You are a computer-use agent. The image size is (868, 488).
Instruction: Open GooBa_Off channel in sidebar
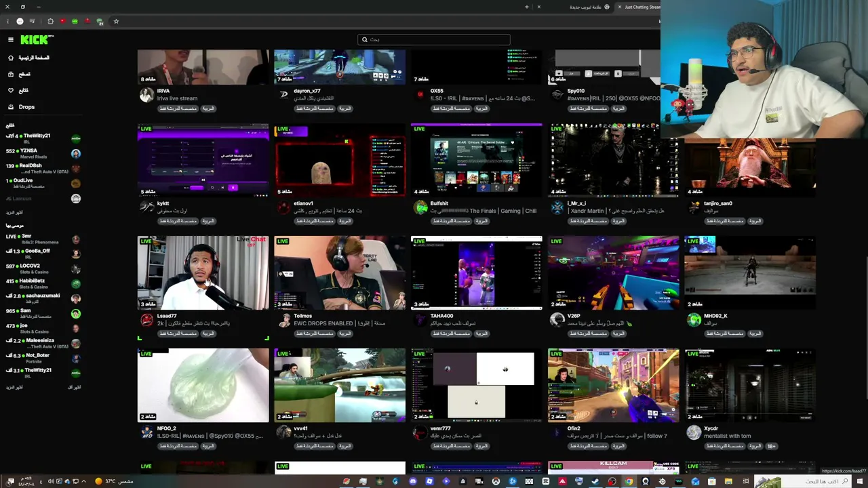[x=43, y=253]
